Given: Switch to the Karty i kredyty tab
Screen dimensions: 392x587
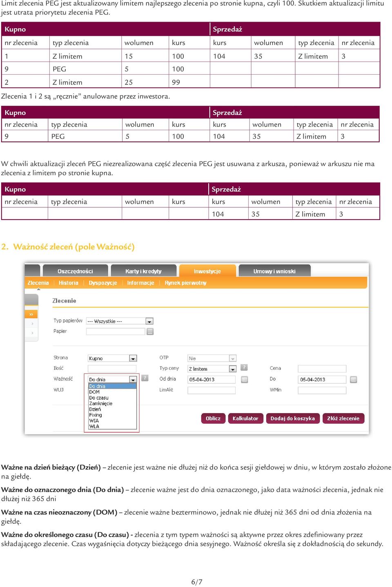Looking at the screenshot, I should click(143, 271).
